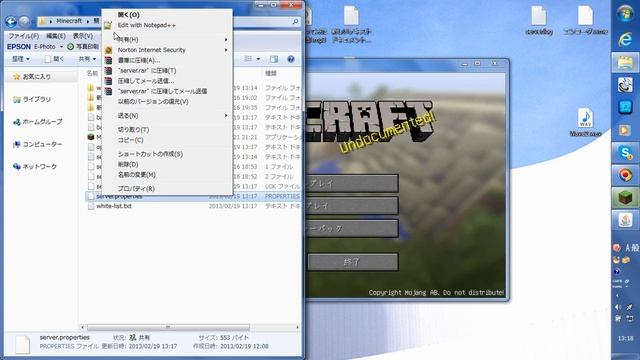640x360 pixels.
Task: Select Network in the navigation pane
Action: tap(35, 167)
